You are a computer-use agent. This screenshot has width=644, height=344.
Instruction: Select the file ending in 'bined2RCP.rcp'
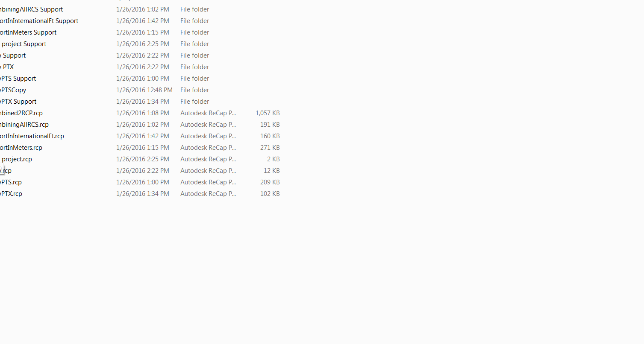[x=21, y=113]
